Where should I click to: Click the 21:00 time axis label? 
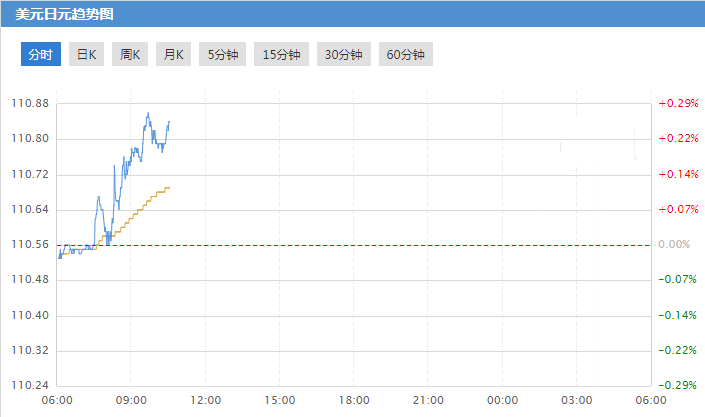[x=427, y=400]
